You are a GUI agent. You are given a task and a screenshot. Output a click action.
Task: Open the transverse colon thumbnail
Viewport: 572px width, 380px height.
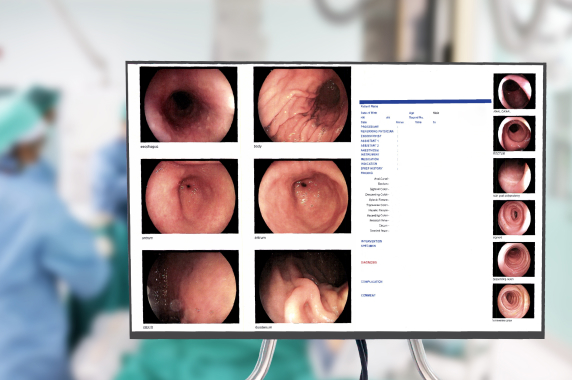coord(514,301)
